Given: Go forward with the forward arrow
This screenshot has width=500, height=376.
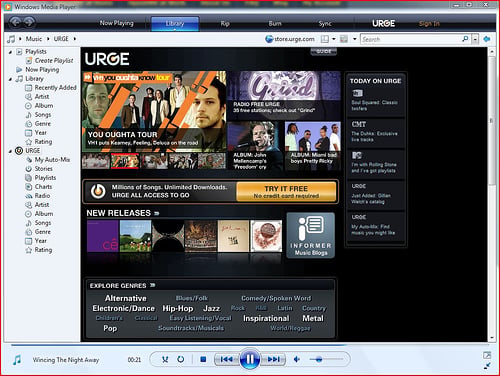Looking at the screenshot, I should (x=29, y=22).
